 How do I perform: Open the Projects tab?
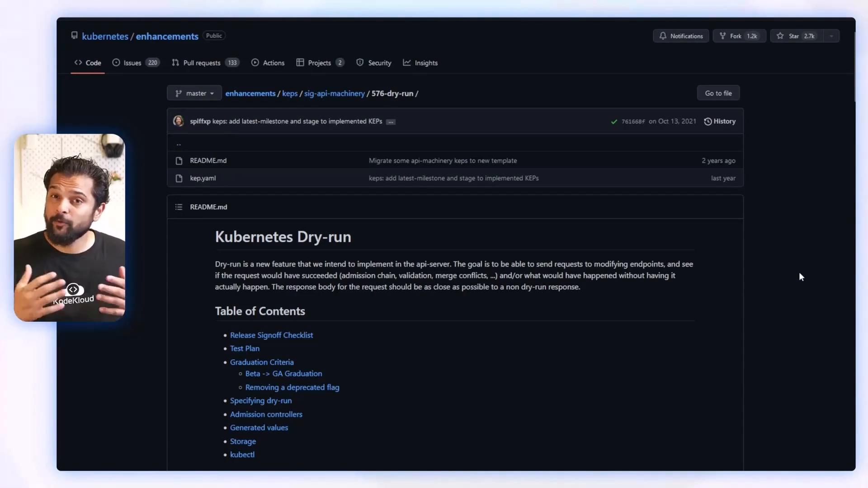320,63
